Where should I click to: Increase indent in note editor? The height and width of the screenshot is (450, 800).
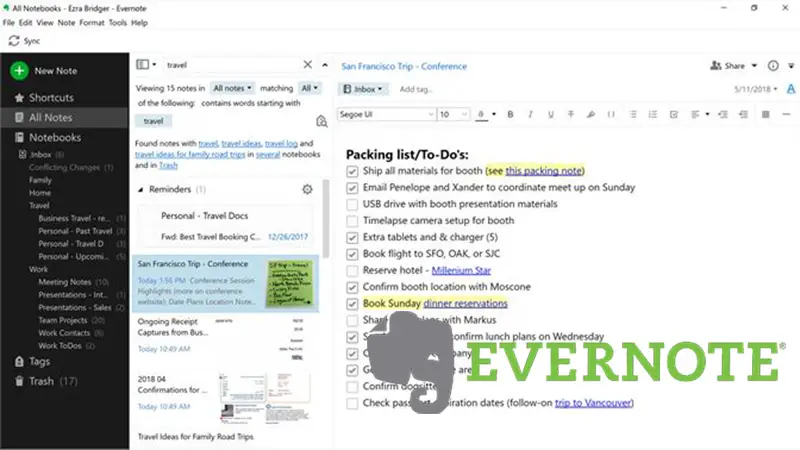pyautogui.click(x=723, y=114)
